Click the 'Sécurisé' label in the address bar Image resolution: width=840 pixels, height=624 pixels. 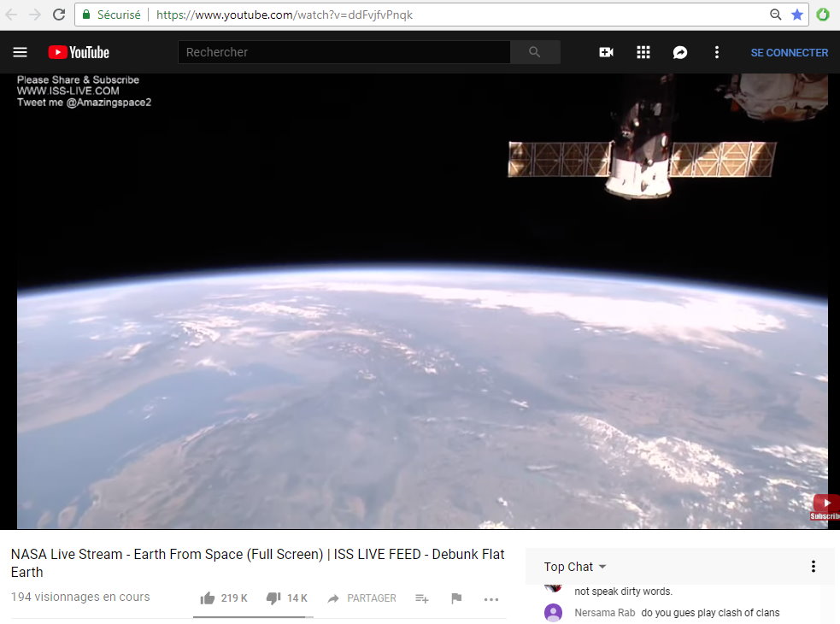pos(119,15)
